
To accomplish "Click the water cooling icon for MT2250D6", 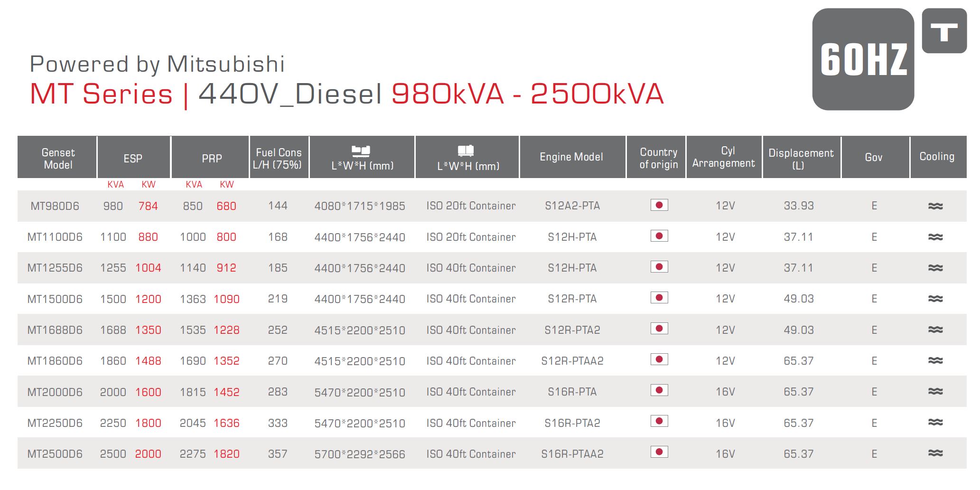I will 935,422.
